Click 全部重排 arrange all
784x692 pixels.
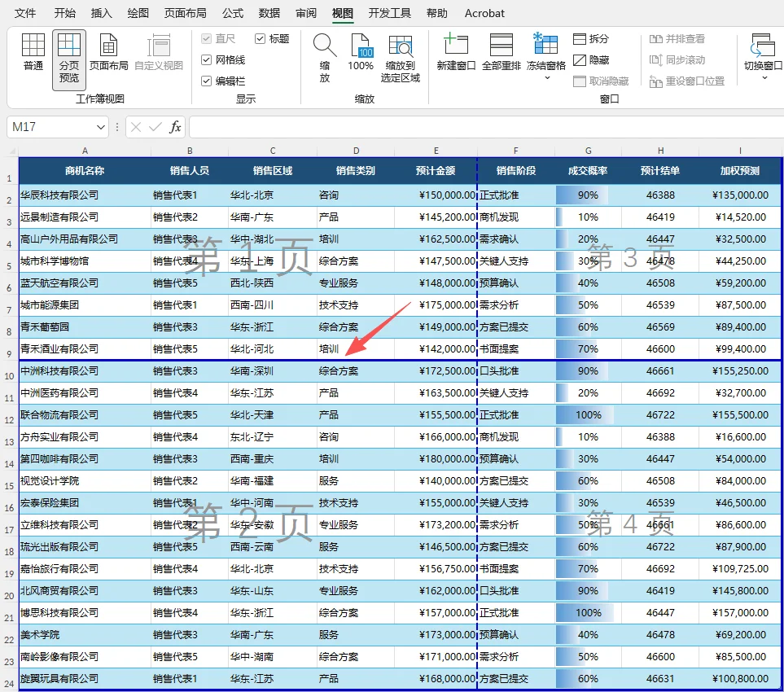tap(501, 52)
